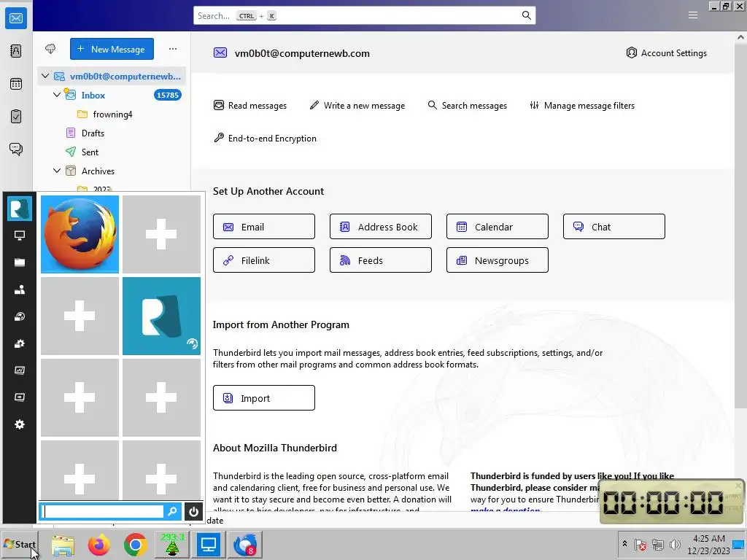Focus the start menu search box

pos(102,511)
